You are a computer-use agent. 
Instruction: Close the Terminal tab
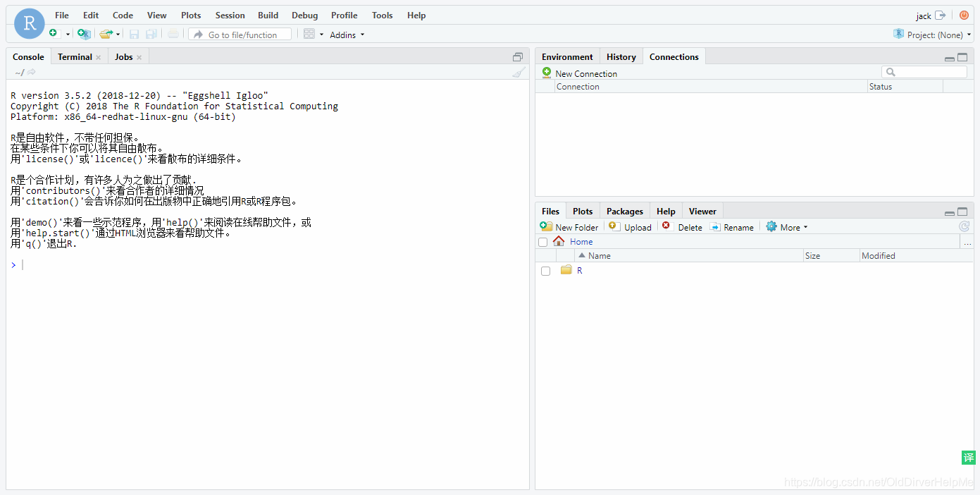pyautogui.click(x=98, y=57)
